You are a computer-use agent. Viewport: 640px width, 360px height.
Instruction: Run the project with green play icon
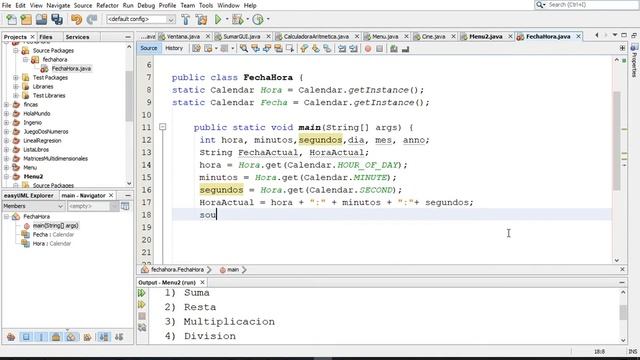218,19
